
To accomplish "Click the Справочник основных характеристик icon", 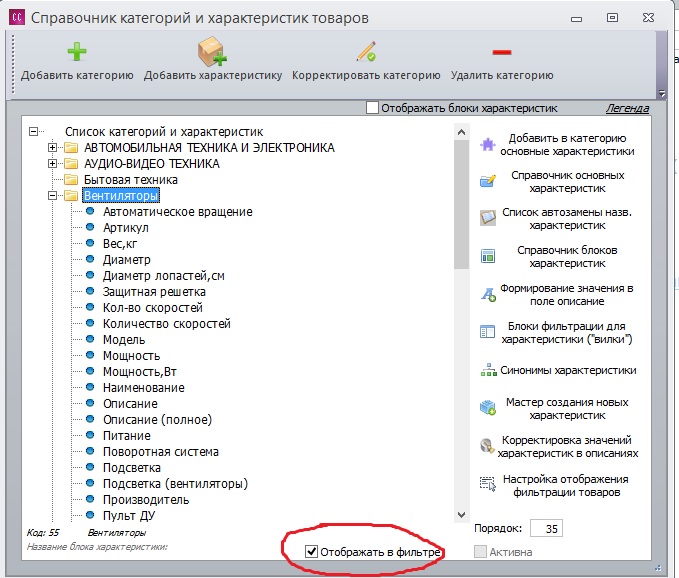I will coord(488,181).
